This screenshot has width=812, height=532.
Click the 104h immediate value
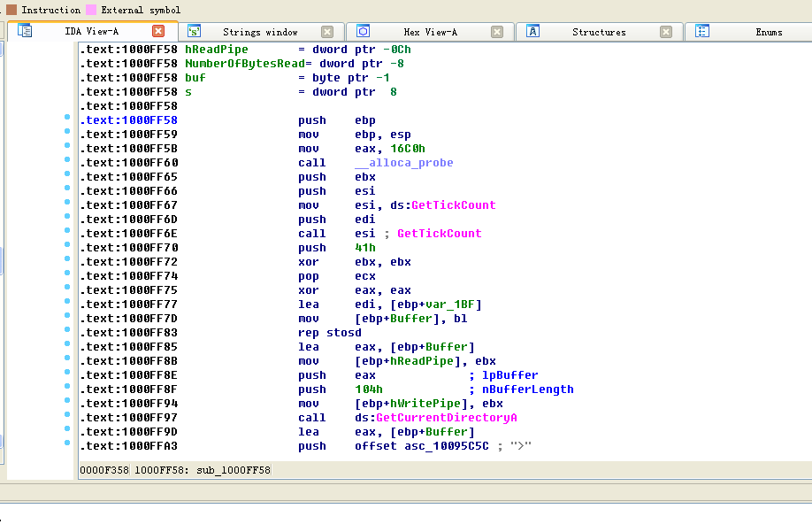pos(369,389)
